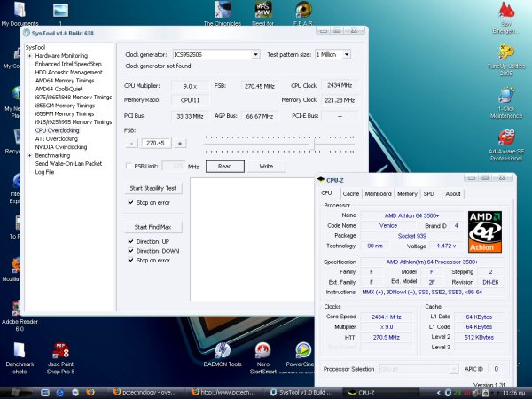Switch to pctechnology Firefox taskbar window

tap(148, 393)
